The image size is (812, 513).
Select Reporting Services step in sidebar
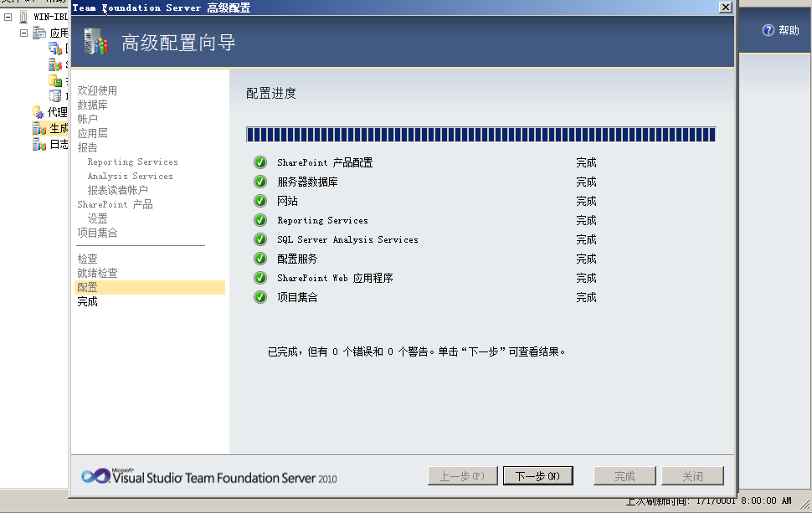pyautogui.click(x=132, y=162)
